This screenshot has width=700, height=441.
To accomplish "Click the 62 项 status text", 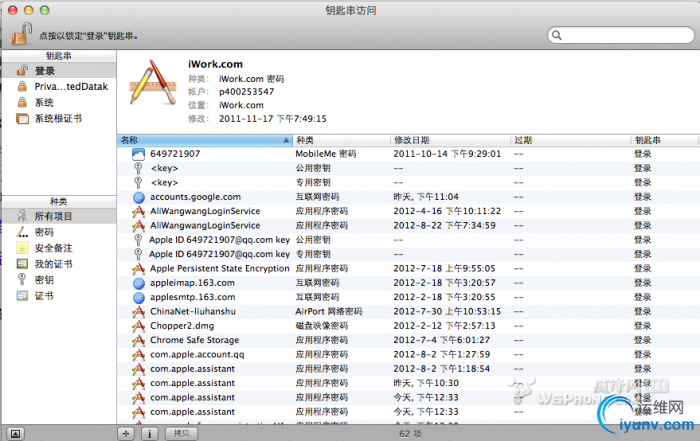I will tap(410, 433).
